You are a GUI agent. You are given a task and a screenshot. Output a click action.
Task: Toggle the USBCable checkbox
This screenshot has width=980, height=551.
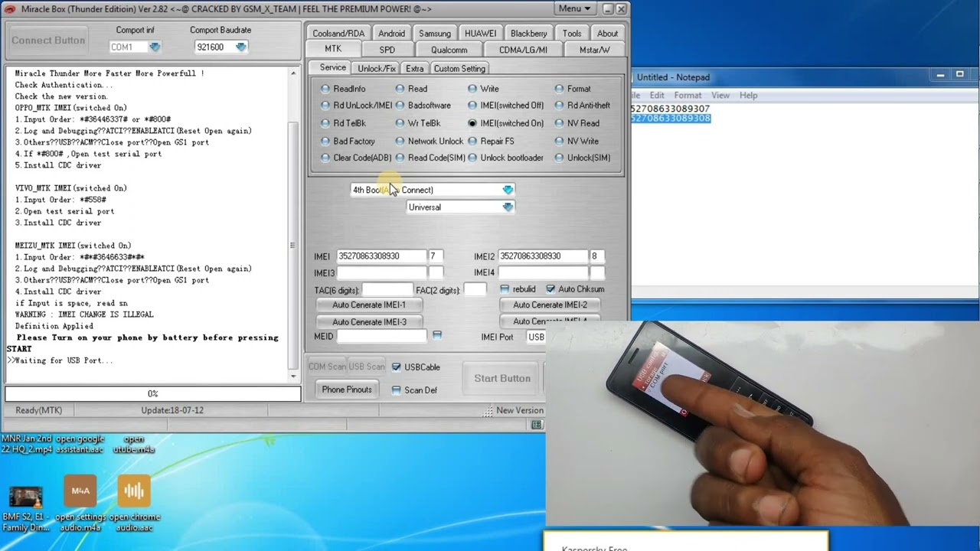click(396, 367)
